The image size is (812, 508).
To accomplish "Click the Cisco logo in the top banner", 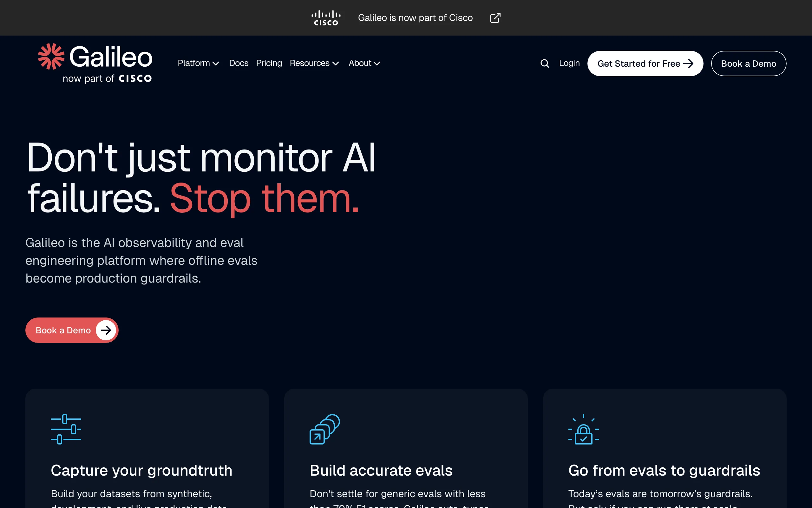I will click(x=326, y=18).
